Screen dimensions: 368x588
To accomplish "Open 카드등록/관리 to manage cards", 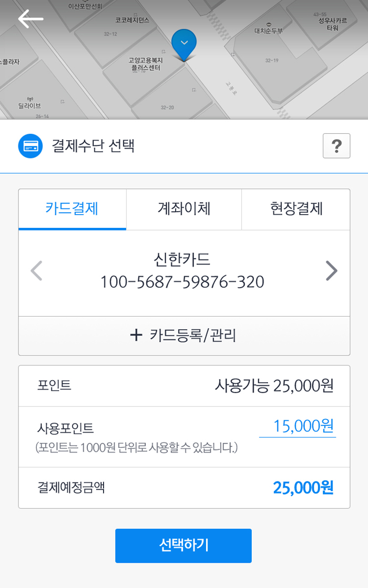I will 183,335.
